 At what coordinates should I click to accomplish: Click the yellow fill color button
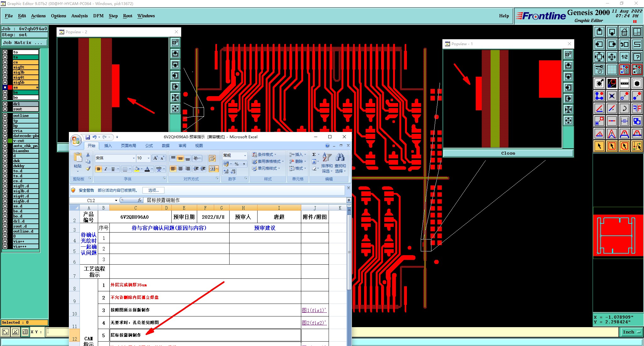coord(137,169)
